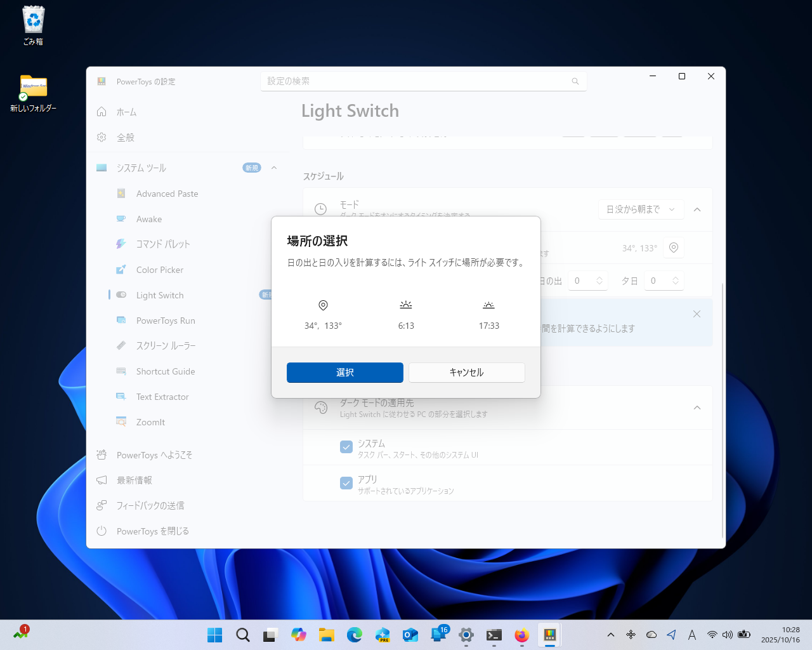Uncheck the システム dark mode checkbox

[346, 447]
